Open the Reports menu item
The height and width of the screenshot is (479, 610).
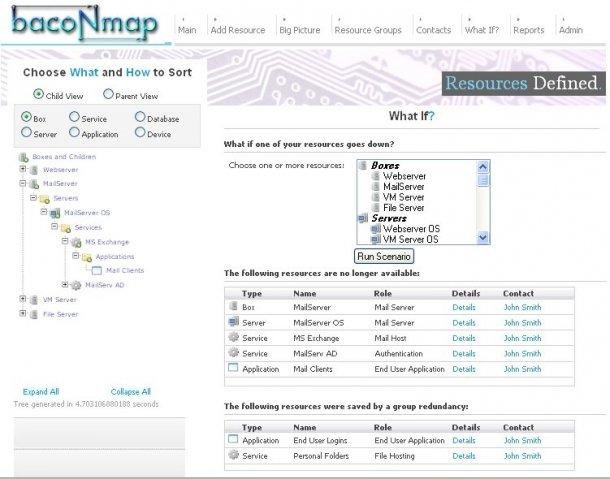click(529, 30)
